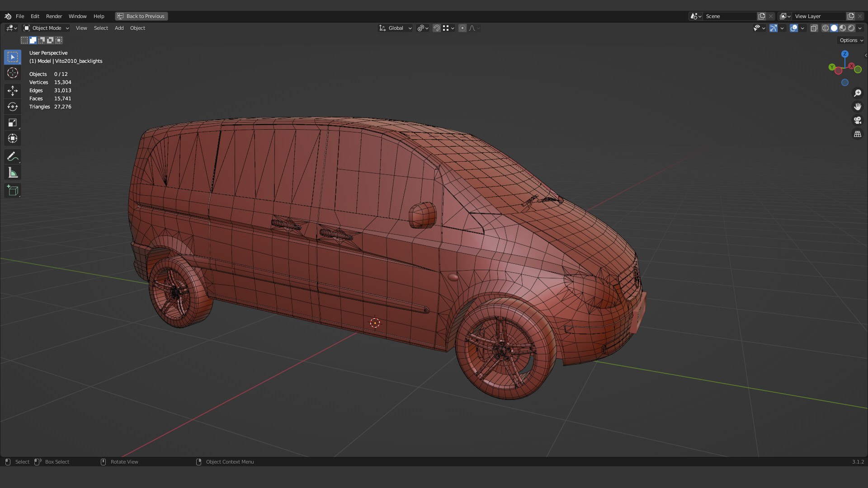868x488 pixels.
Task: Open the viewport Object menu
Action: pos(137,28)
